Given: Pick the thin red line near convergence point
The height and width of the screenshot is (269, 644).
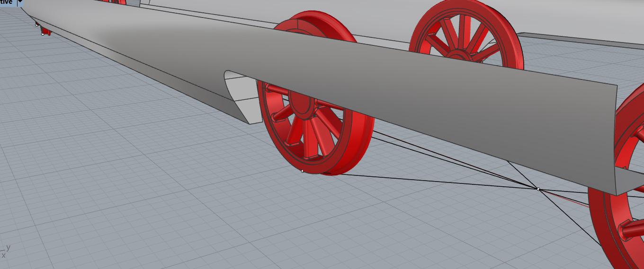Looking at the screenshot, I should pos(568,200).
